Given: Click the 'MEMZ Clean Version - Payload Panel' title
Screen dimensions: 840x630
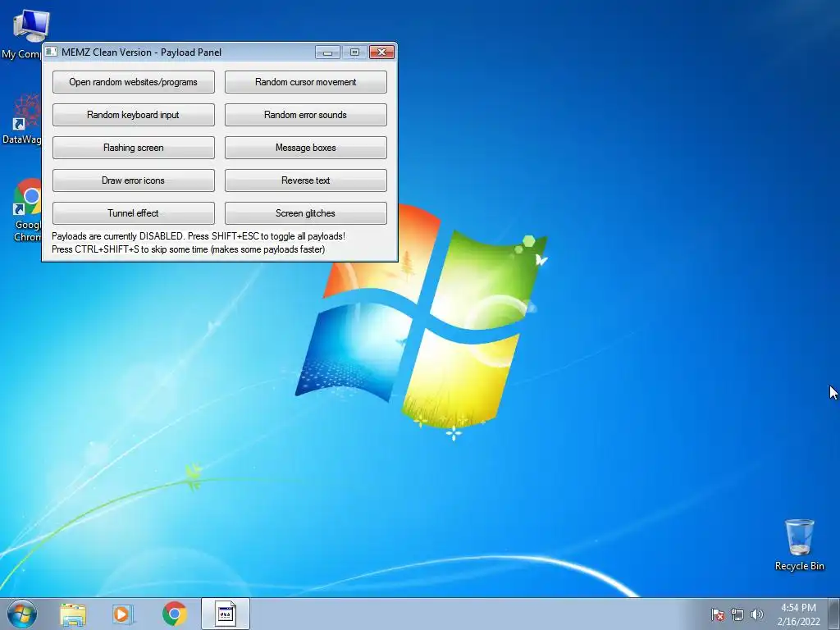Looking at the screenshot, I should [x=141, y=52].
